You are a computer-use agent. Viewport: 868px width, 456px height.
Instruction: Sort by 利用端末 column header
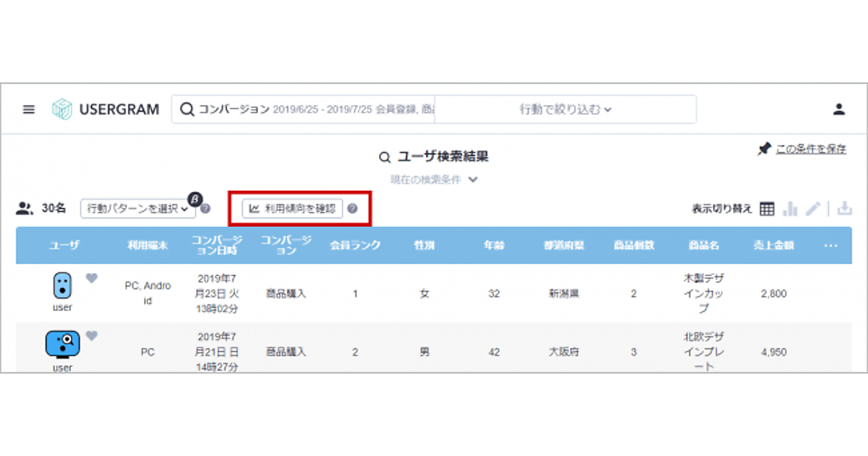click(148, 245)
